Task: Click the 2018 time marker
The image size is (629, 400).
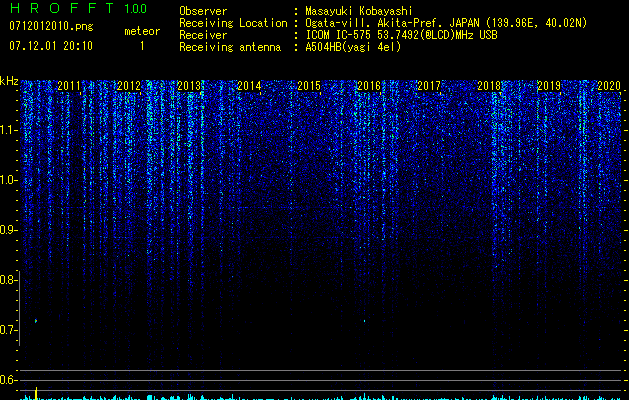Action: [x=489, y=86]
